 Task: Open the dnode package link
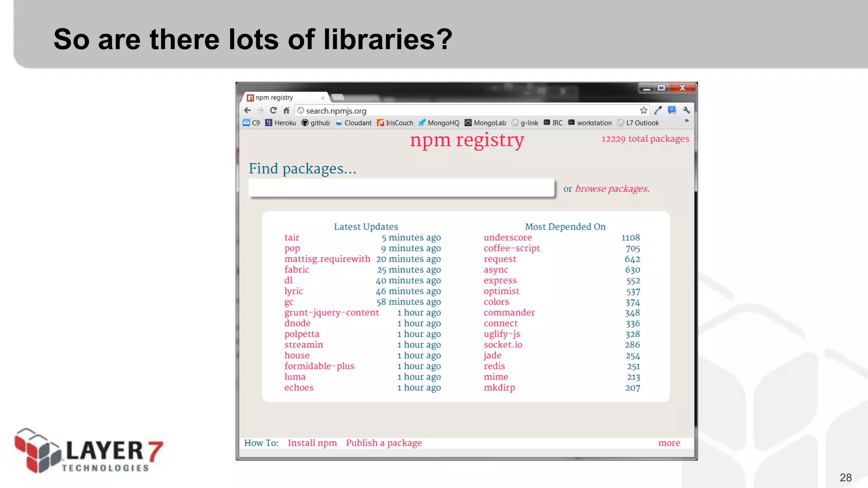coord(297,323)
